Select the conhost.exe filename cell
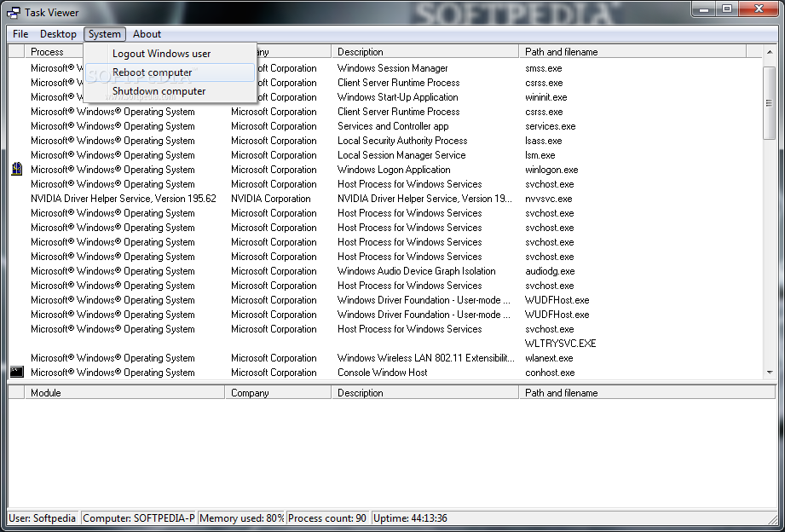Viewport: 785px width, 532px height. click(550, 373)
